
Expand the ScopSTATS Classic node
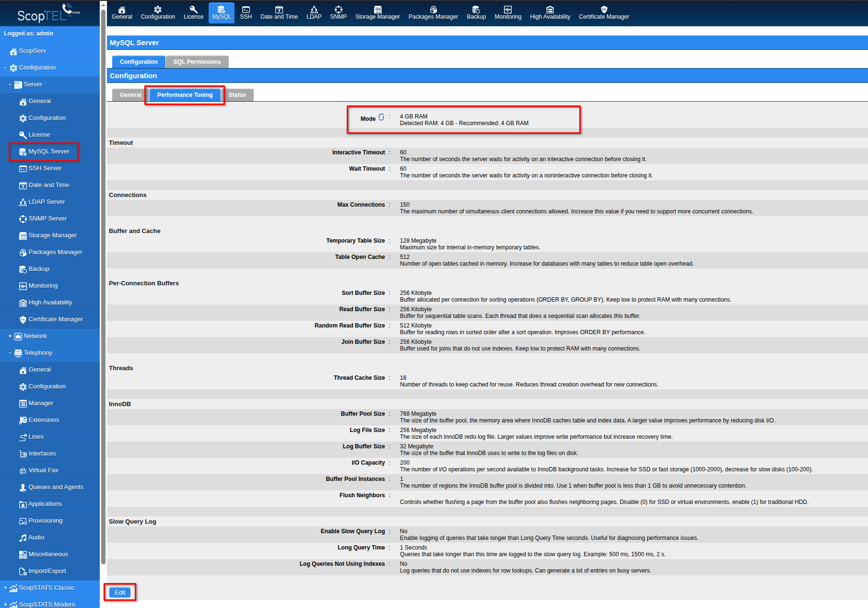click(5, 588)
